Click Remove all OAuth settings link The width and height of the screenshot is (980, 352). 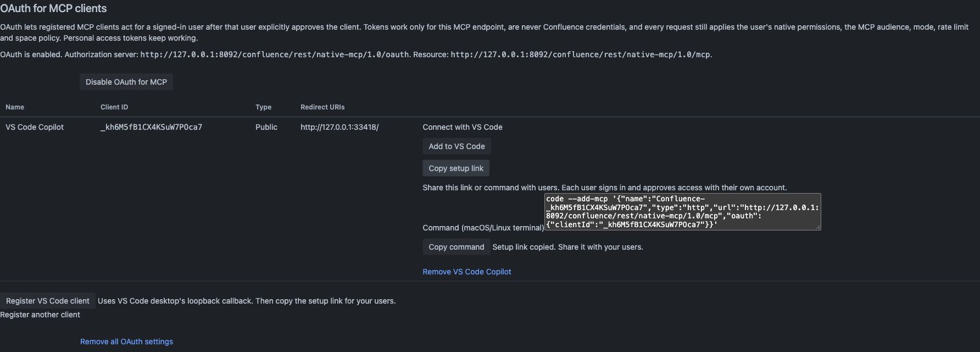coord(126,342)
